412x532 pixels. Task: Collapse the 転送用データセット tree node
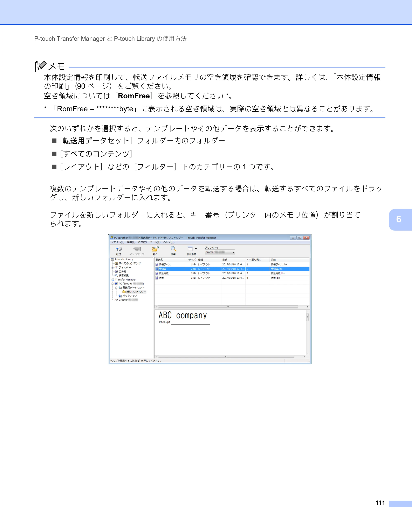click(116, 288)
